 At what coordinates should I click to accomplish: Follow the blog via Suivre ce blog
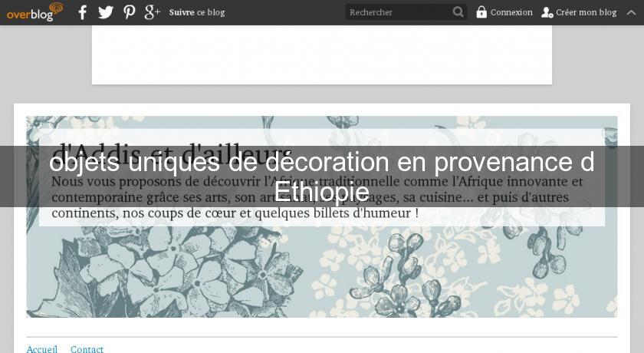tap(197, 12)
